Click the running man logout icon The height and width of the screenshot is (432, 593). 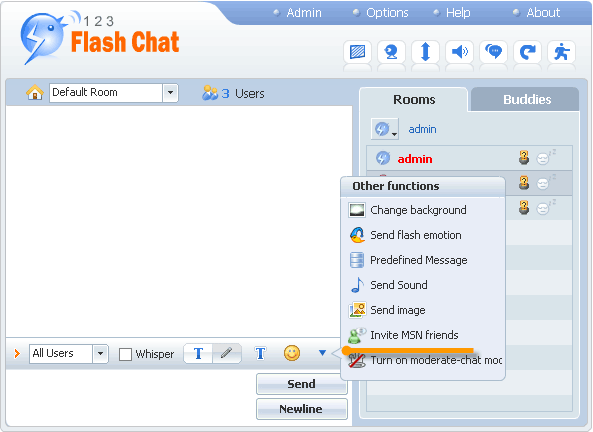(562, 52)
